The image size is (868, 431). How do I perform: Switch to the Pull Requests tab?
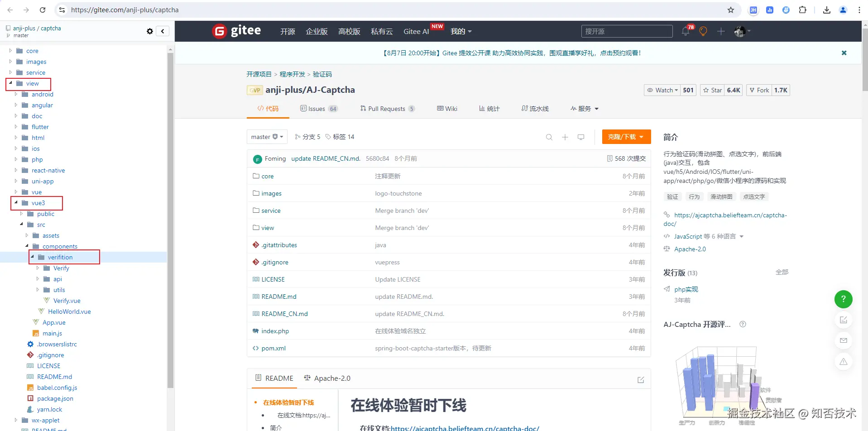pos(388,109)
